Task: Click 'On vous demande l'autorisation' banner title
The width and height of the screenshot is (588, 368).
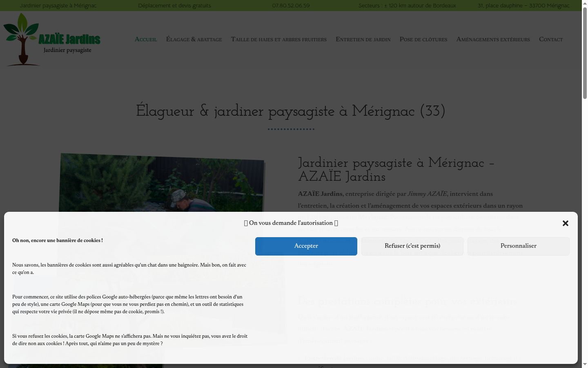Action: 291,223
